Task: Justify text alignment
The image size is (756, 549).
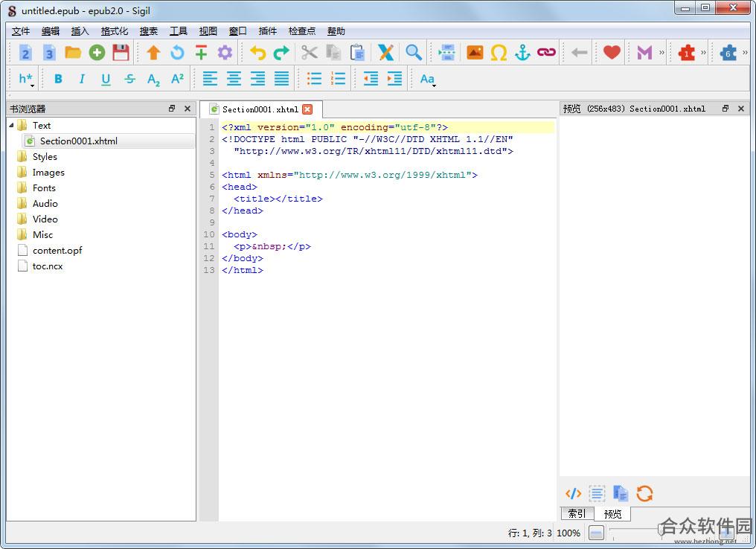Action: pos(281,79)
